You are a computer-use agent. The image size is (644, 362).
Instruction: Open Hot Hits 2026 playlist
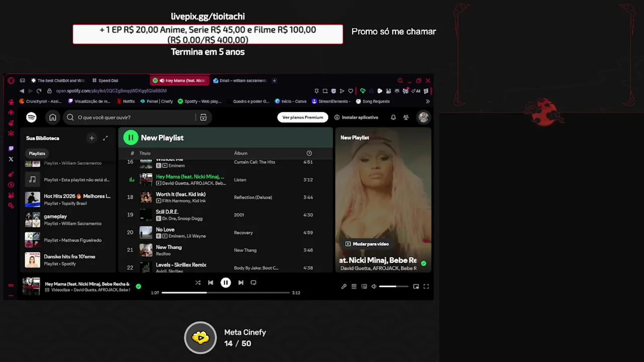coord(67,200)
